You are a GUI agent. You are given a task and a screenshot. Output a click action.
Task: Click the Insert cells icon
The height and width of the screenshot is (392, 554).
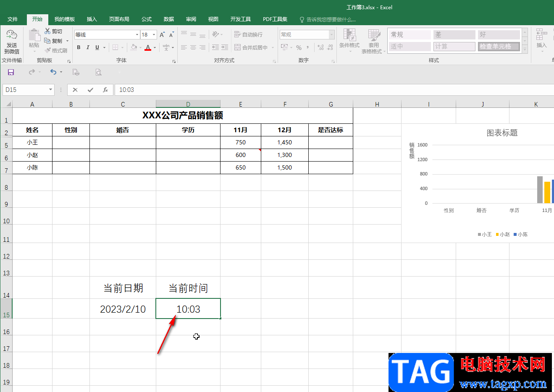(x=541, y=35)
